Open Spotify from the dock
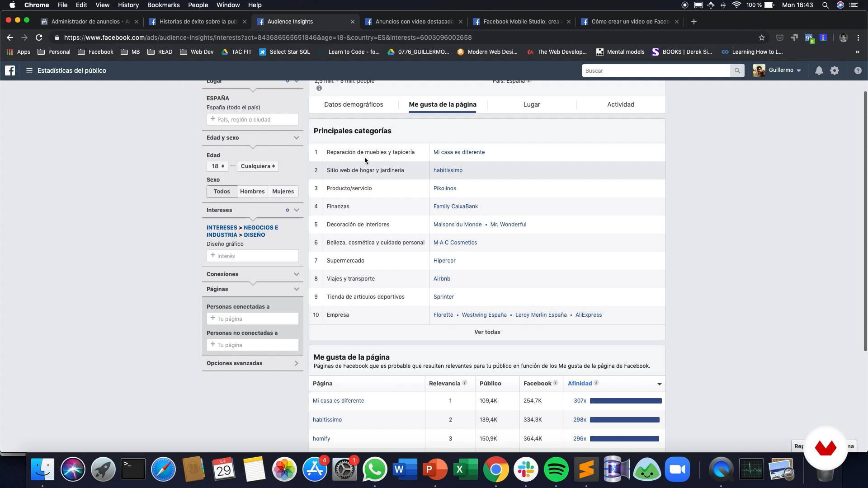Screen dimensions: 868x488 556,469
